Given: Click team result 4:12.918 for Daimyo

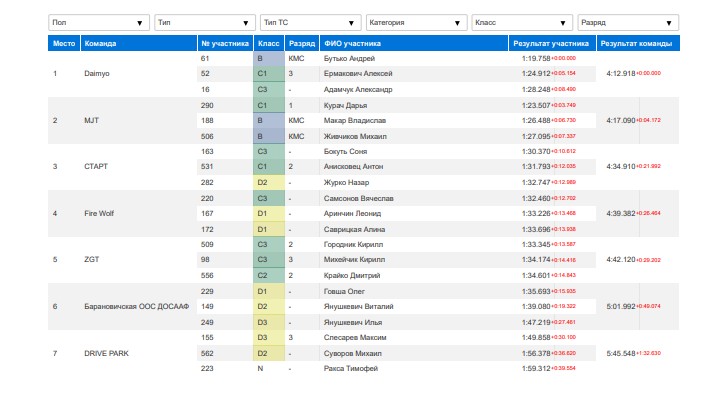Looking at the screenshot, I should (x=621, y=73).
